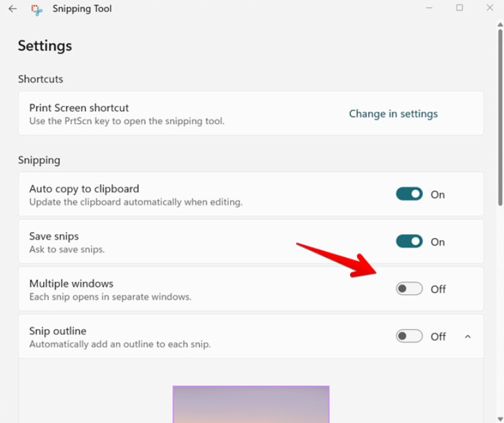Click the Auto copy to clipboard label
The height and width of the screenshot is (423, 504).
84,189
